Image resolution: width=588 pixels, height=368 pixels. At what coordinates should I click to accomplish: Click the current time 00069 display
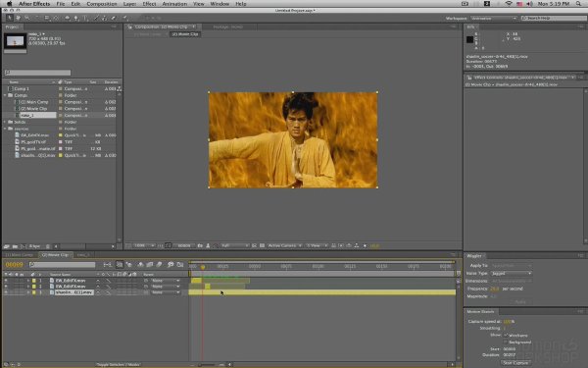15,265
